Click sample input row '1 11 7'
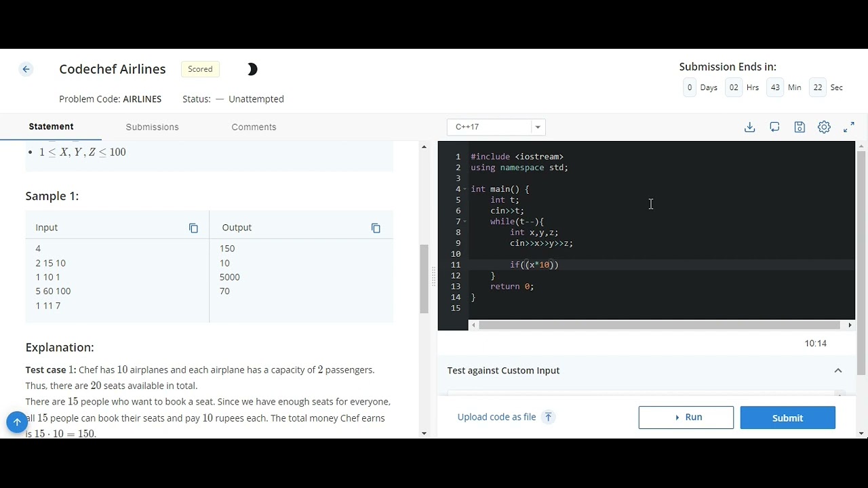The height and width of the screenshot is (488, 868). tap(48, 306)
